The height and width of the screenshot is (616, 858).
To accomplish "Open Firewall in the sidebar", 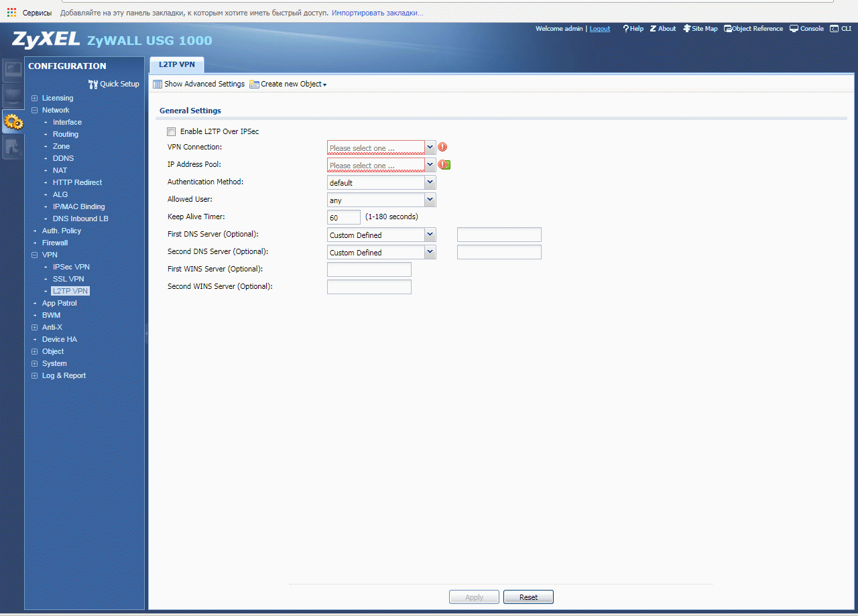I will click(x=55, y=243).
